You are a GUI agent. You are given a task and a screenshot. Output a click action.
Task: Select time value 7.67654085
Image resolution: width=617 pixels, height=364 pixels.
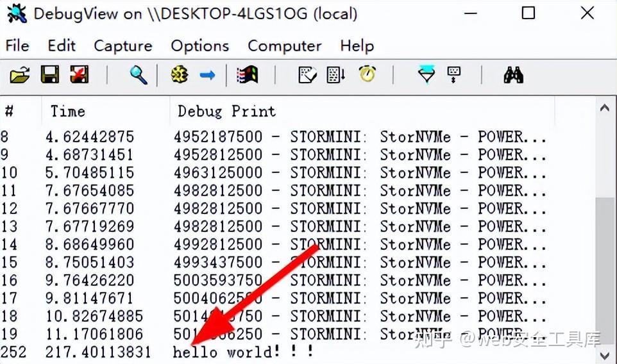90,190
